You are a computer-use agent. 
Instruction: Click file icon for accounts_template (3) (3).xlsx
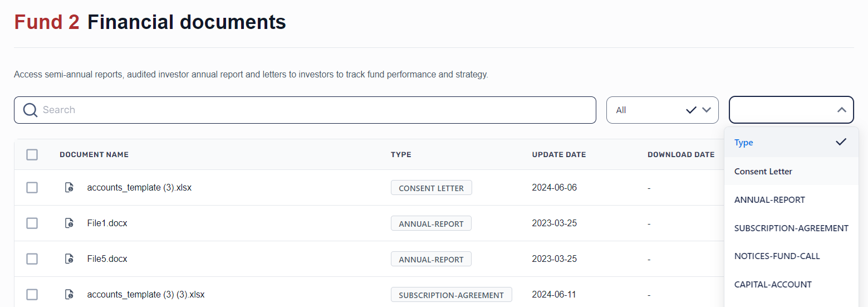click(x=69, y=294)
